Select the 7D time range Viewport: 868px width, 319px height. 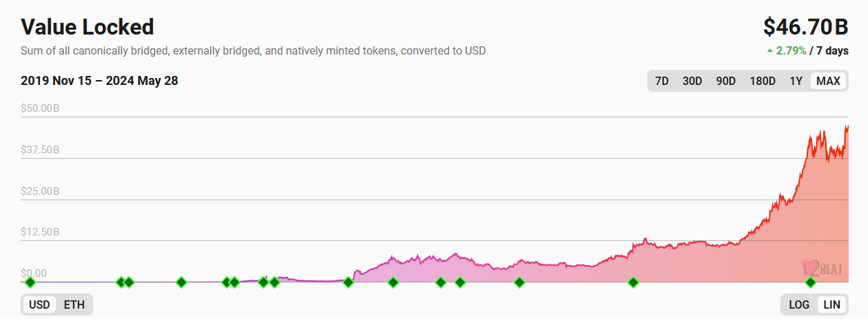662,81
